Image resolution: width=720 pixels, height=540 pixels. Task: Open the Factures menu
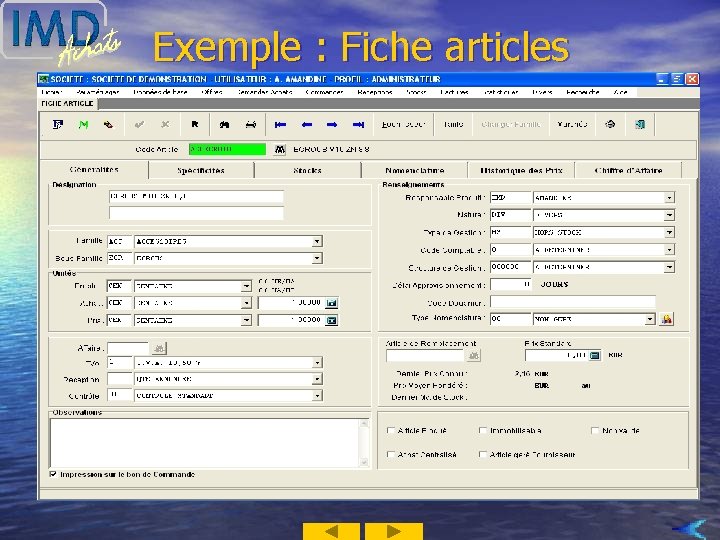pos(454,92)
